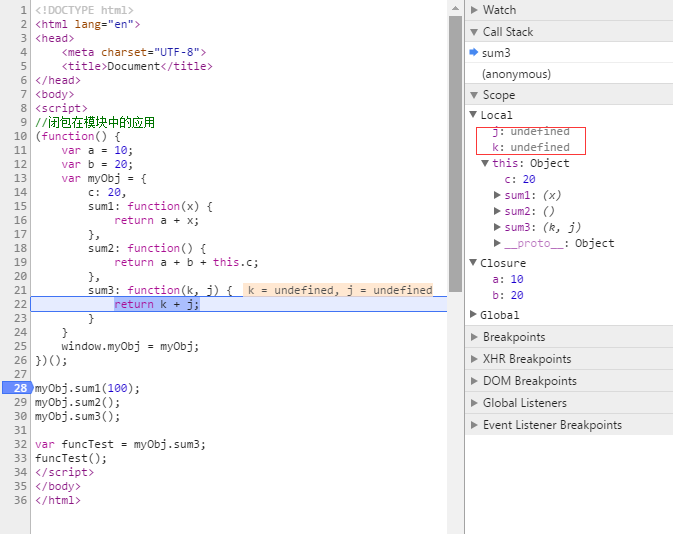
Task: Click 'var myObj = {' on line 13
Action: 104,179
